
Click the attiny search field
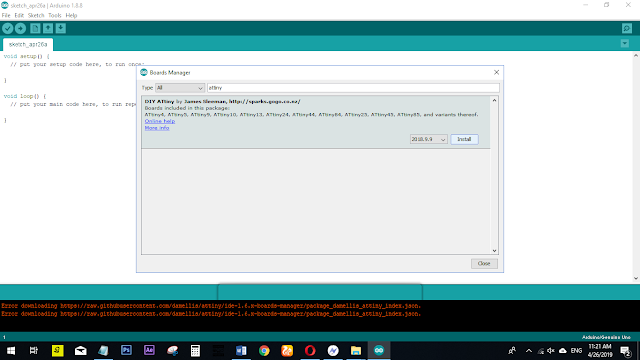click(353, 88)
